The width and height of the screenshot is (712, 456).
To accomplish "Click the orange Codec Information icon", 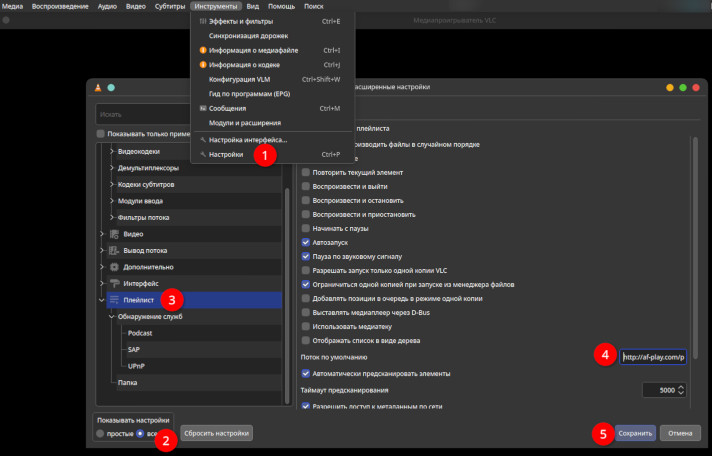I will coord(203,64).
